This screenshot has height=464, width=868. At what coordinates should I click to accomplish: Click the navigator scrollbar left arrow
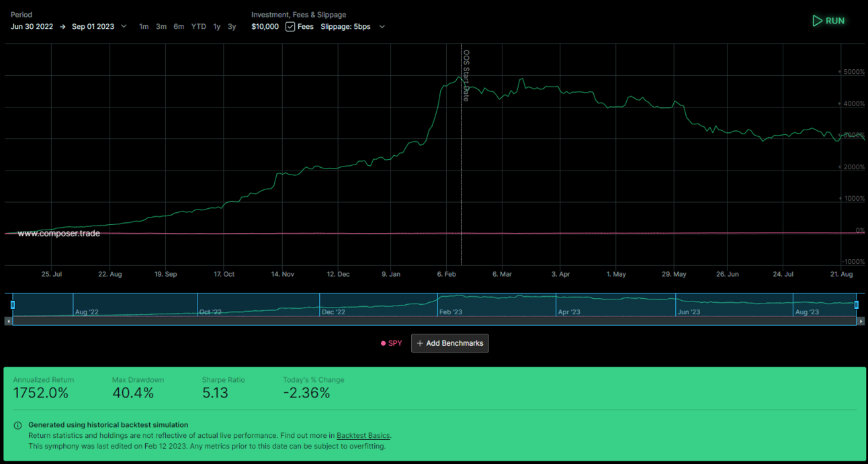9,322
